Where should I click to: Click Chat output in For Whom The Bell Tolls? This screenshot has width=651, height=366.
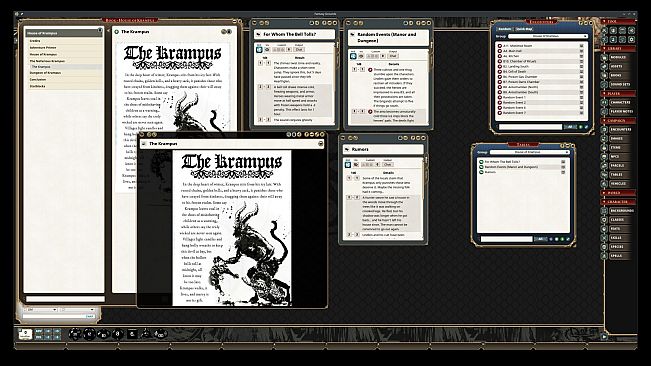click(x=299, y=49)
